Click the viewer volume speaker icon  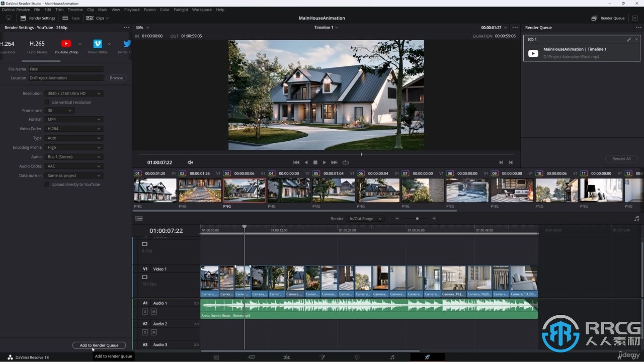190,162
